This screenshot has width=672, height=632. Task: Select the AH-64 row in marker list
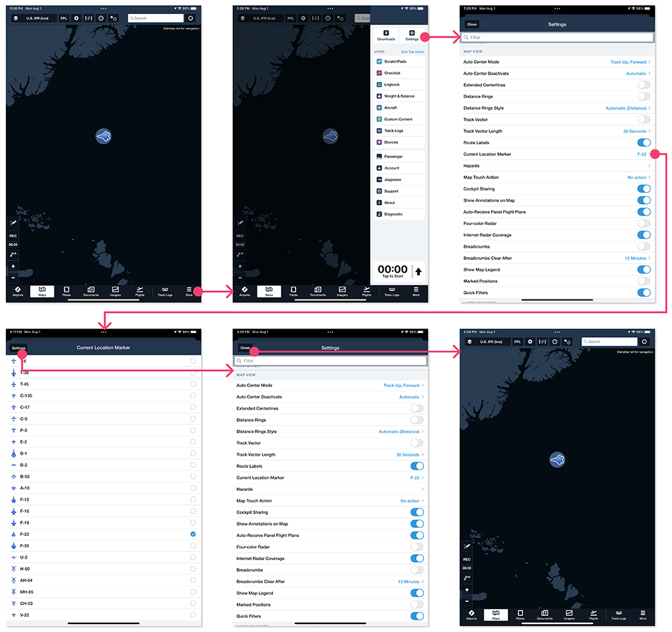[x=103, y=580]
